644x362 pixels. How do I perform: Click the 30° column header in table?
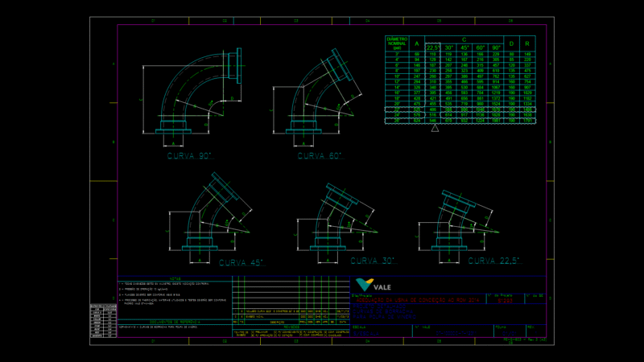coord(448,47)
